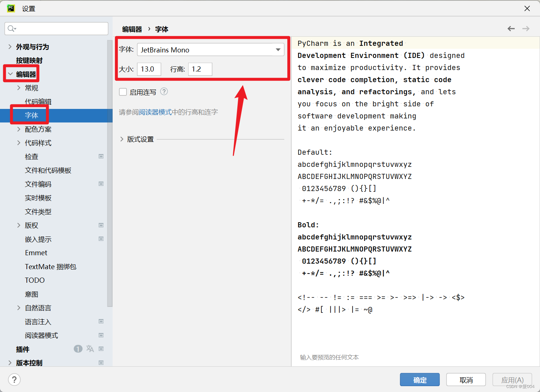The image size is (540, 392).
Task: Enable the 启用连写 ligatures checkbox
Action: tap(123, 92)
